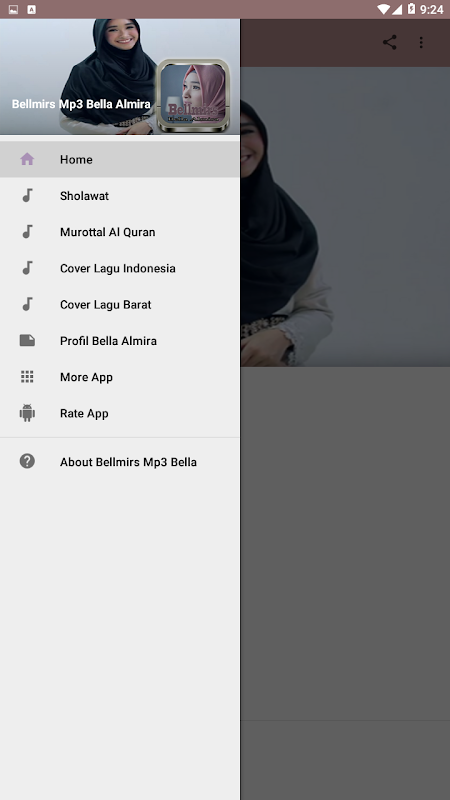Tap the question mark help icon
This screenshot has width=450, height=800.
click(27, 461)
